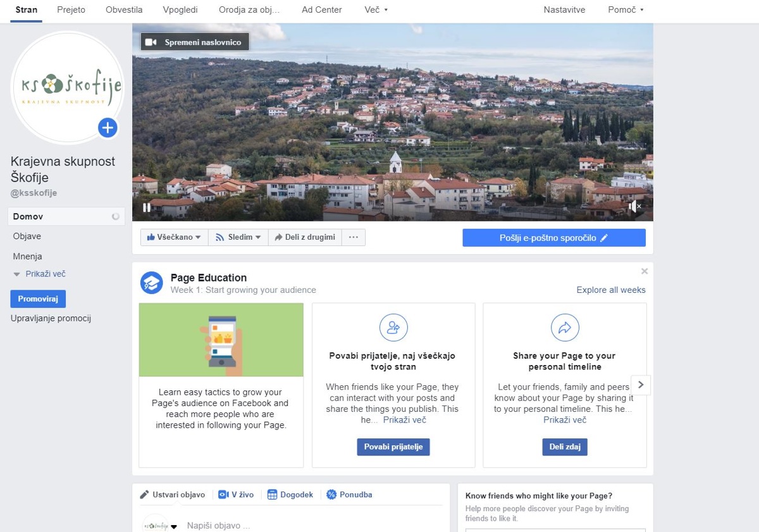759x532 pixels.
Task: Click the @ksskofije username
Action: [34, 193]
